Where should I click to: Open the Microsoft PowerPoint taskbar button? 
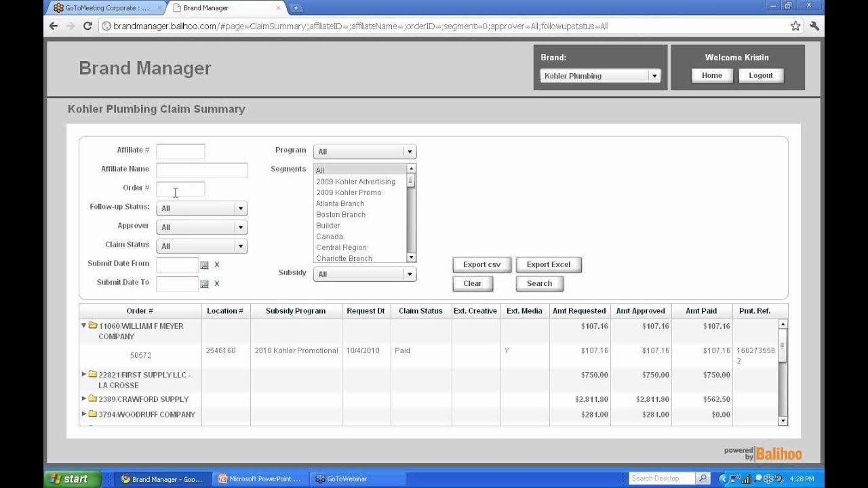tap(260, 479)
